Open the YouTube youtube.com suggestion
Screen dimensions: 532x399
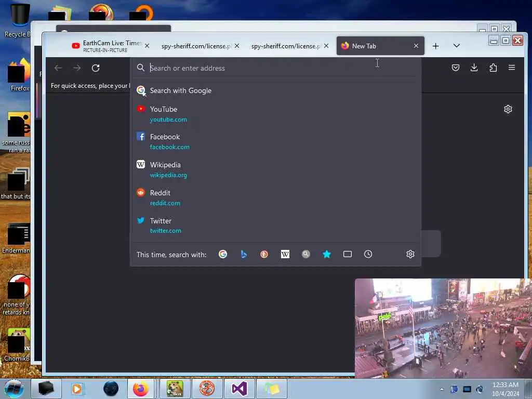275,114
